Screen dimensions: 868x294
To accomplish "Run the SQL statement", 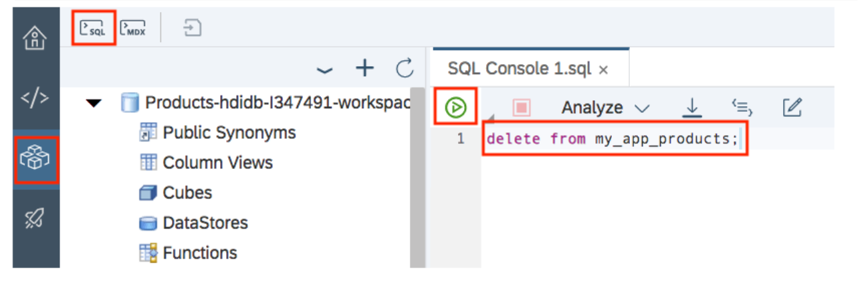I will pyautogui.click(x=455, y=107).
